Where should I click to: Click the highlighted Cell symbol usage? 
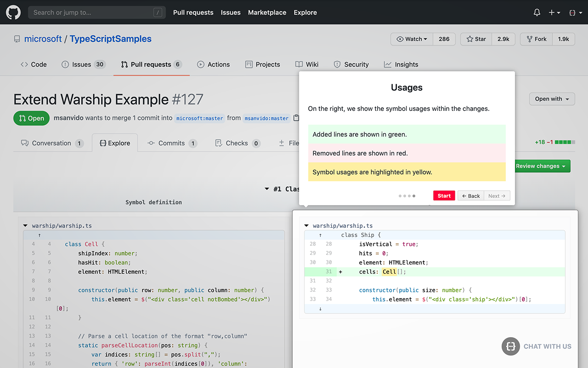(x=389, y=272)
